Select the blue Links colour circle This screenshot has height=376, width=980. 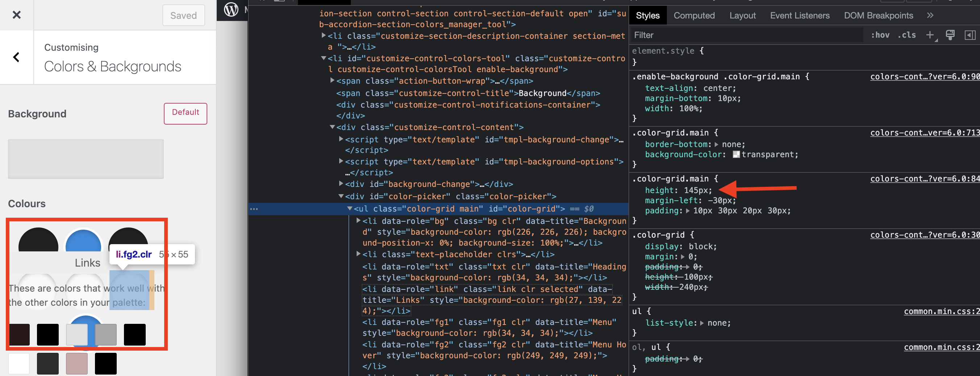click(x=83, y=241)
